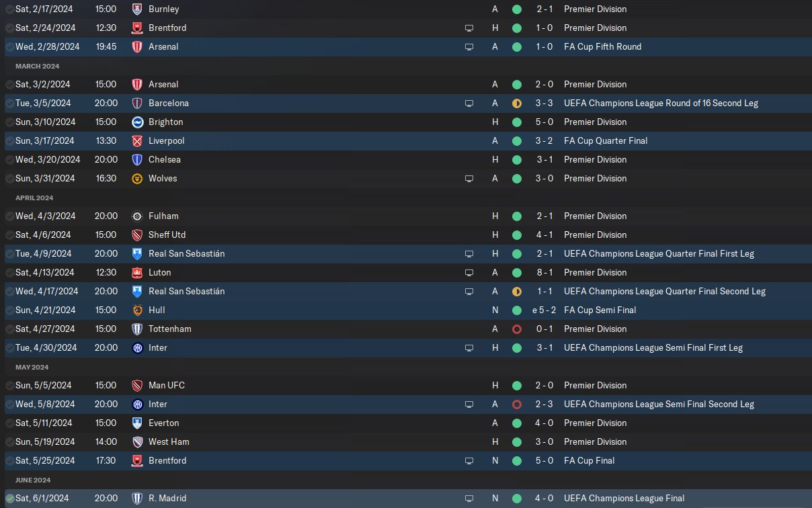Click the TV icon on the FA Cup Final row

coord(469,461)
